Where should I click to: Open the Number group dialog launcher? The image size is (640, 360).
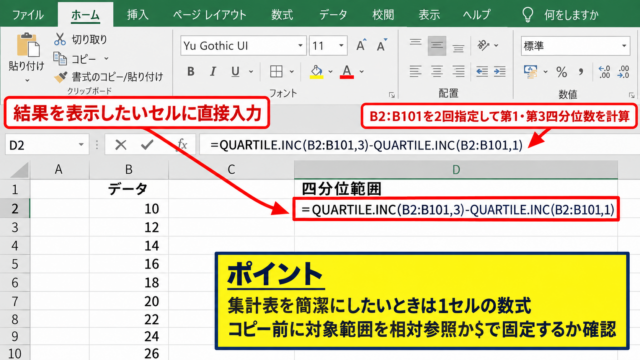pyautogui.click(x=632, y=95)
